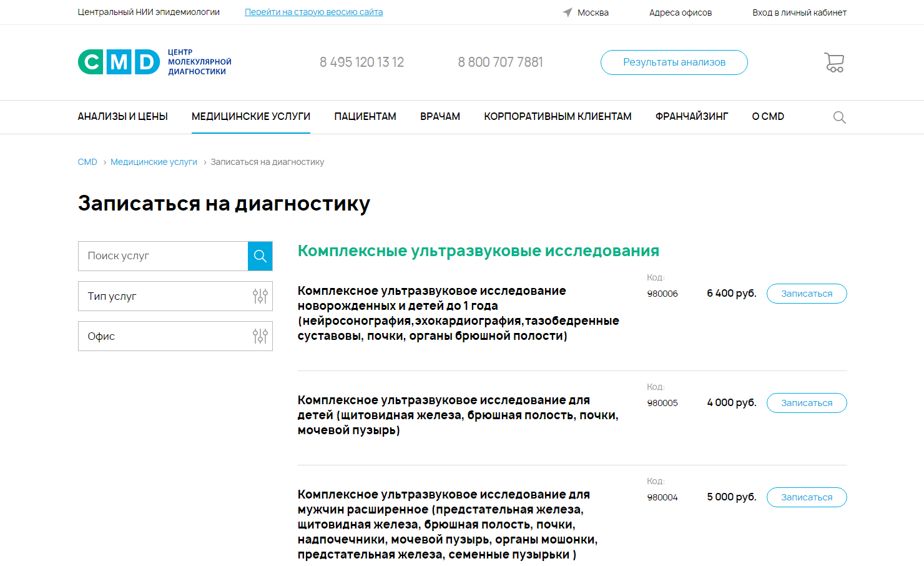Focus the Поиск услуг input field
The image size is (924, 566).
(163, 256)
